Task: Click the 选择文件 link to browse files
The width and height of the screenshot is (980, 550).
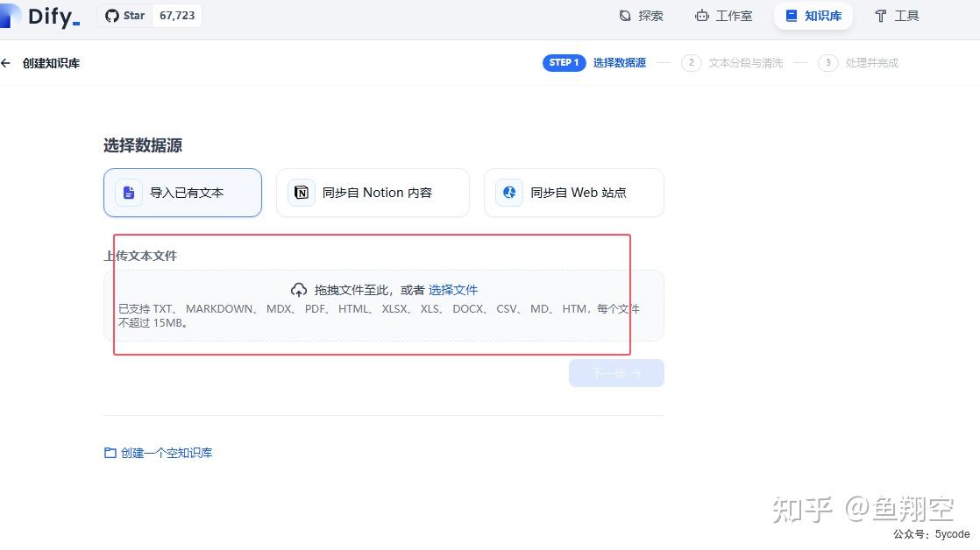Action: coord(453,289)
